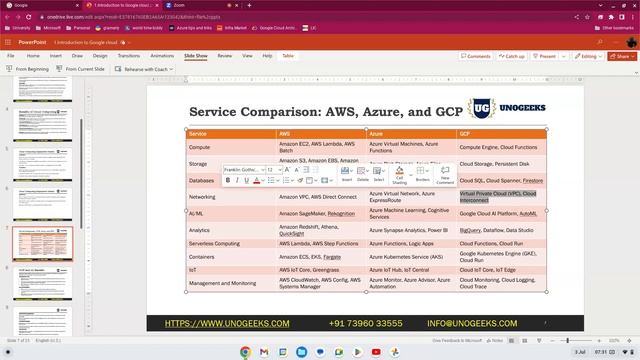Decrease font size with the small A icon

pos(297,169)
